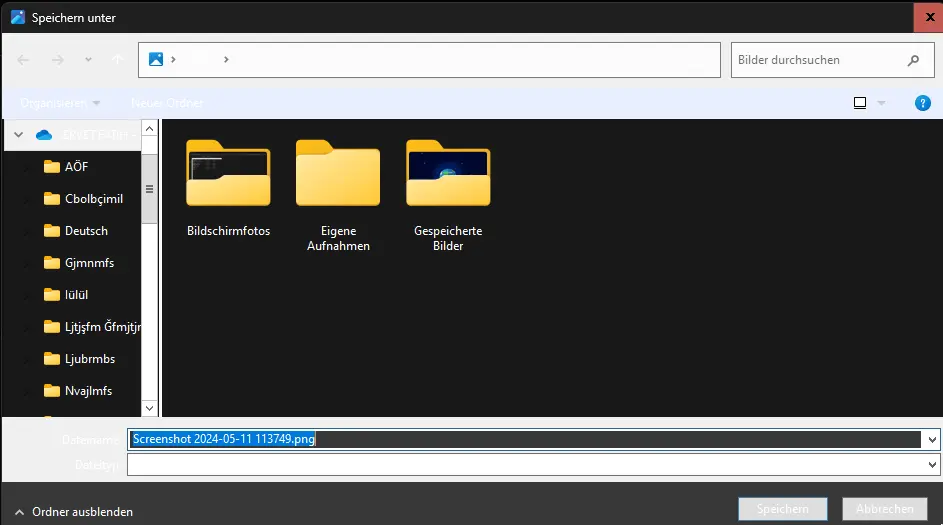Collapse the OneDrive tree node
The width and height of the screenshot is (943, 525).
tap(19, 135)
